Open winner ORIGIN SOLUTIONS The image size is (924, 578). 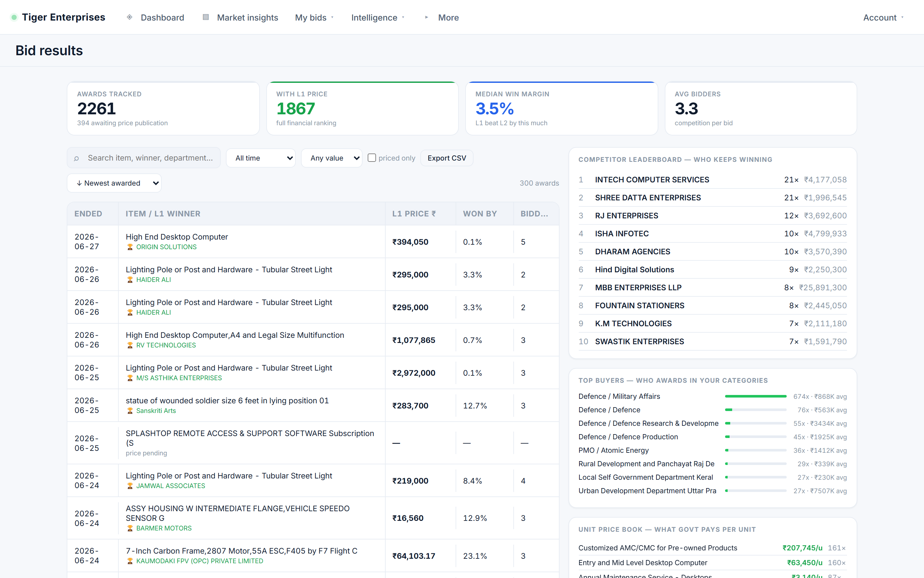167,247
